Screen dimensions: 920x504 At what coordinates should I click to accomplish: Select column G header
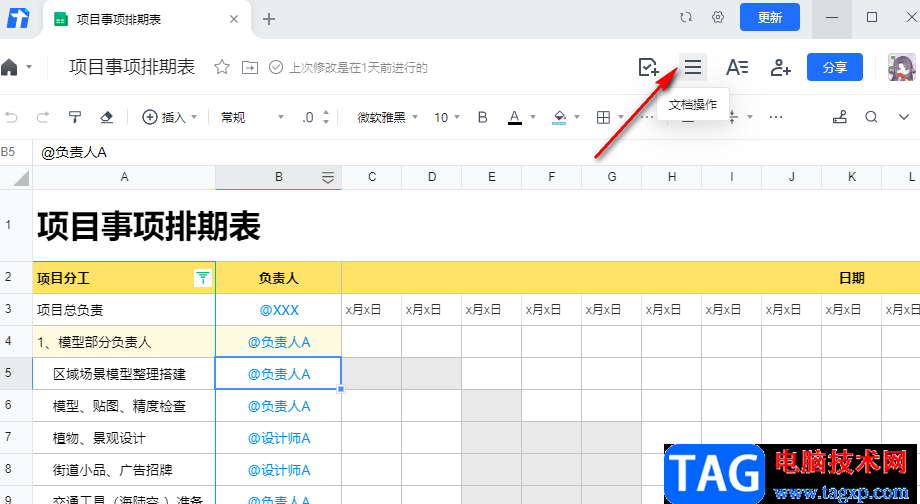pos(611,177)
